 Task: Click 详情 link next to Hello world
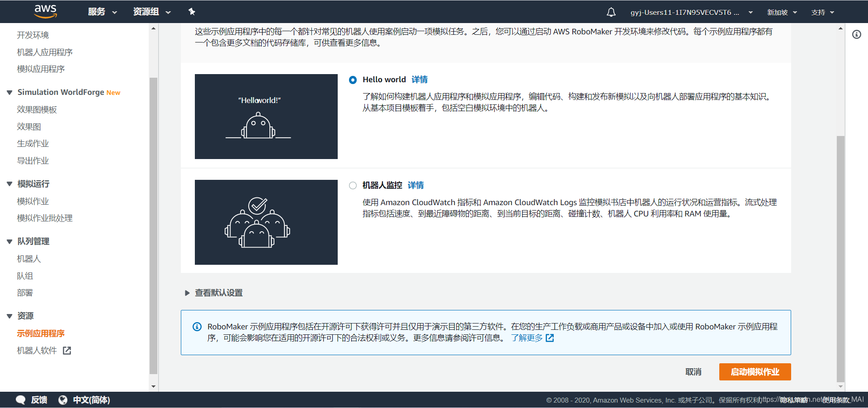[x=420, y=80]
